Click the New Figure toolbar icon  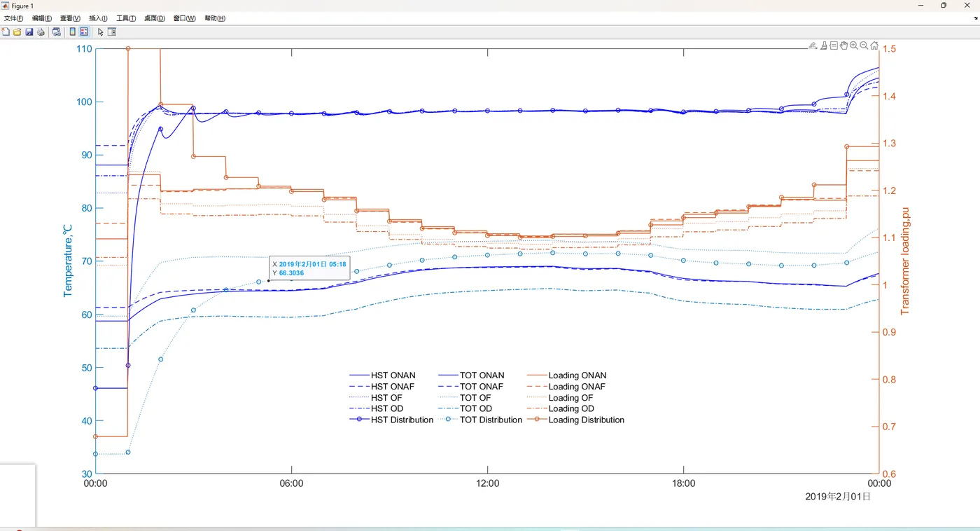(x=6, y=32)
